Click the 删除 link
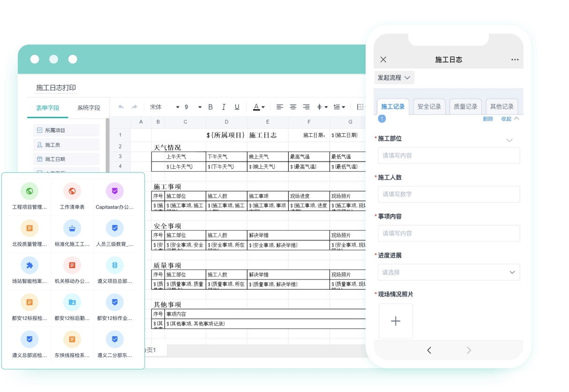 [x=488, y=119]
